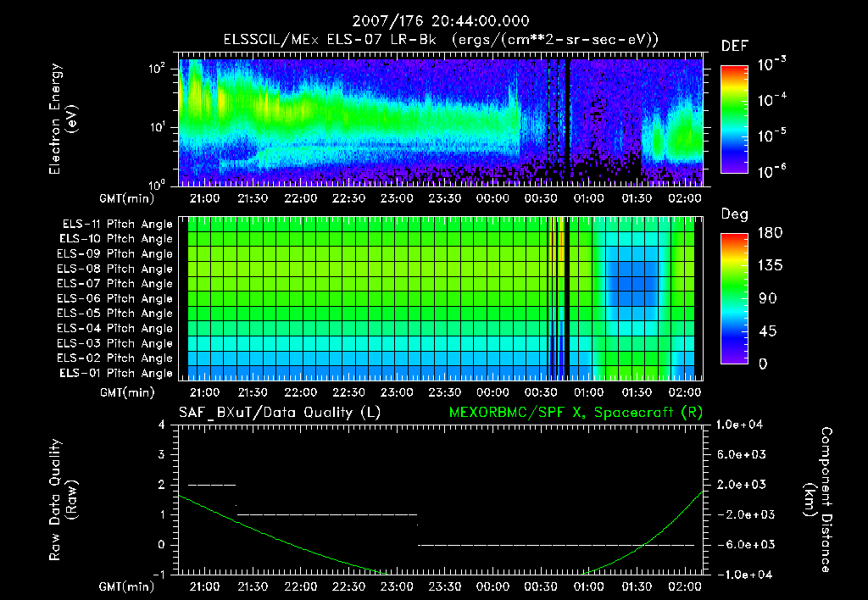Screen dimensions: 868x600
Task: Click the 10⁻⁶ tick on DEF scale
Action: pyautogui.click(x=771, y=171)
